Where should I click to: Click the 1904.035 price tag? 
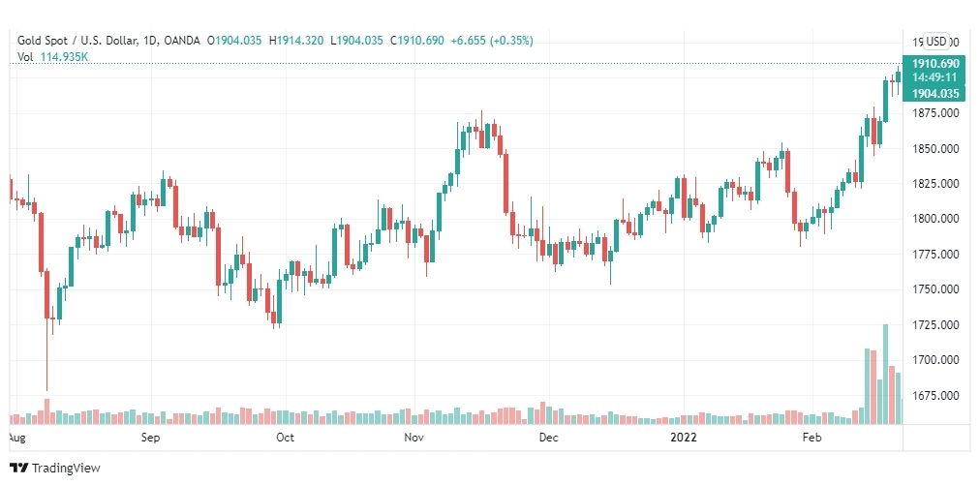[x=935, y=94]
